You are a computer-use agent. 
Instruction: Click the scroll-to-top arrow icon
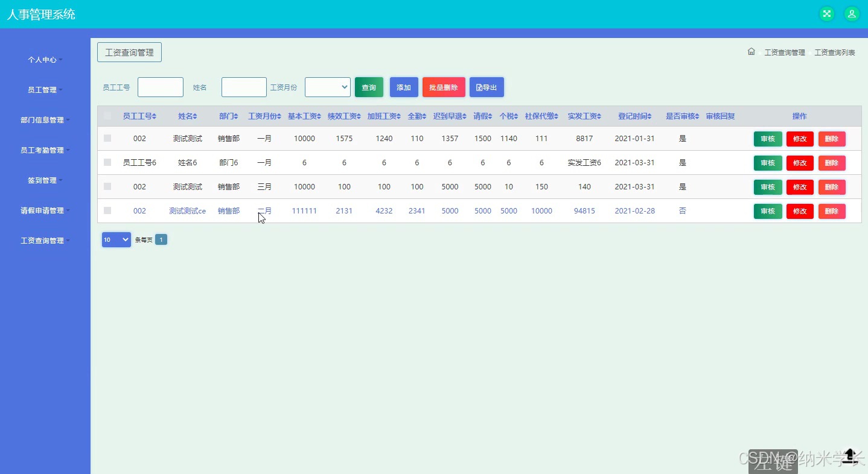click(x=850, y=455)
